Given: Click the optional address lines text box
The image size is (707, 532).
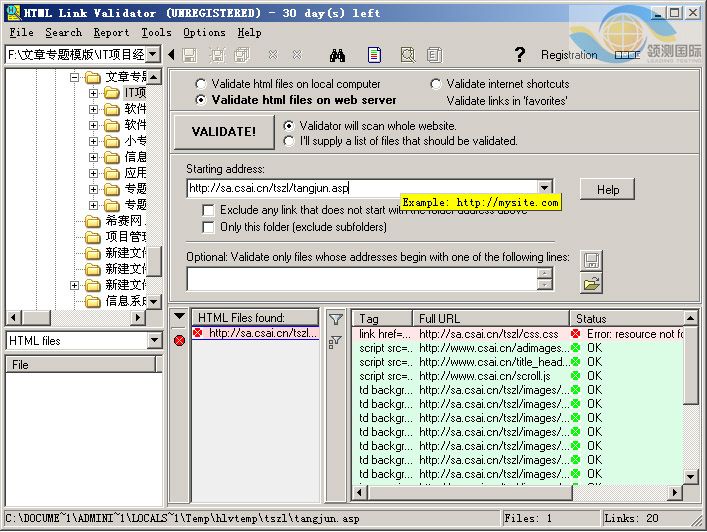Looking at the screenshot, I should [x=362, y=279].
